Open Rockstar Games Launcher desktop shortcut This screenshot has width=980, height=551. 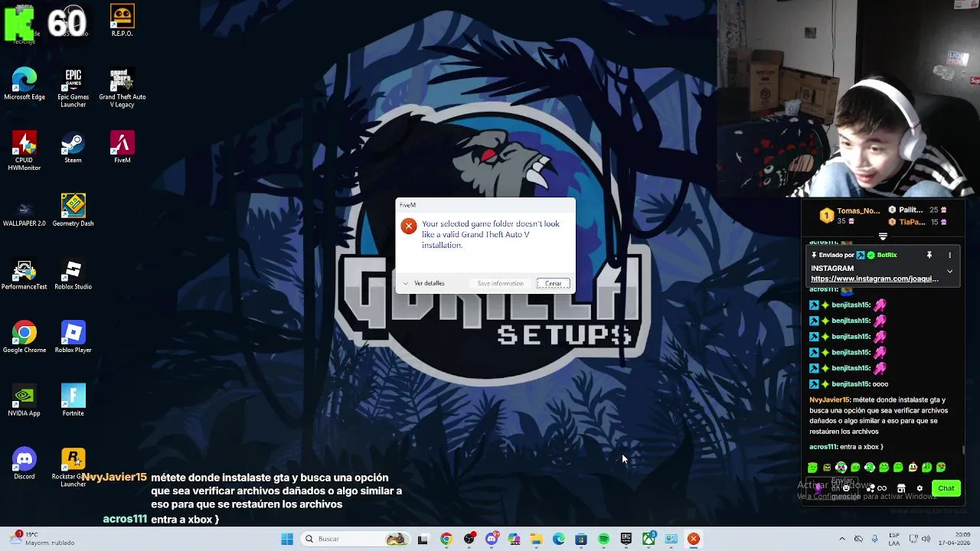(x=73, y=468)
